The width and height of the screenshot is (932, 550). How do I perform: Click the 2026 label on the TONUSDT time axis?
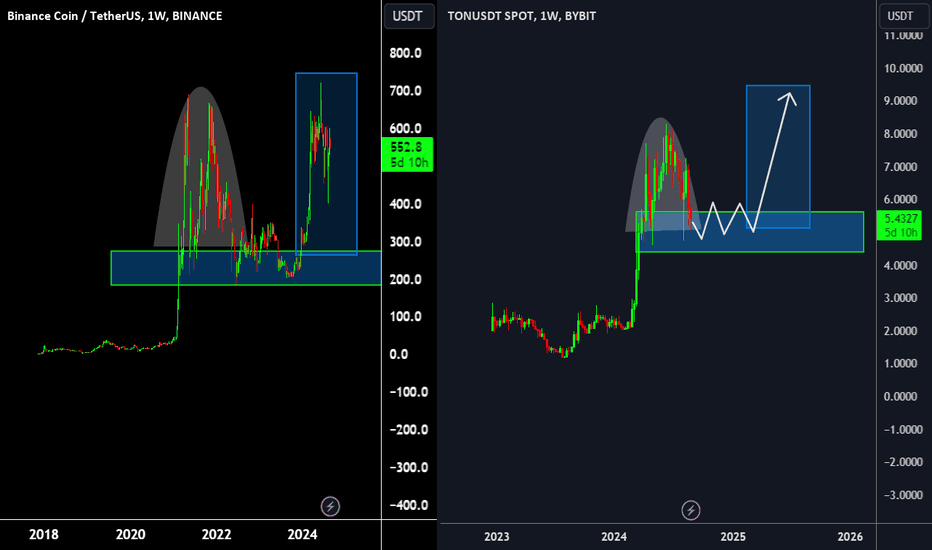(850, 537)
